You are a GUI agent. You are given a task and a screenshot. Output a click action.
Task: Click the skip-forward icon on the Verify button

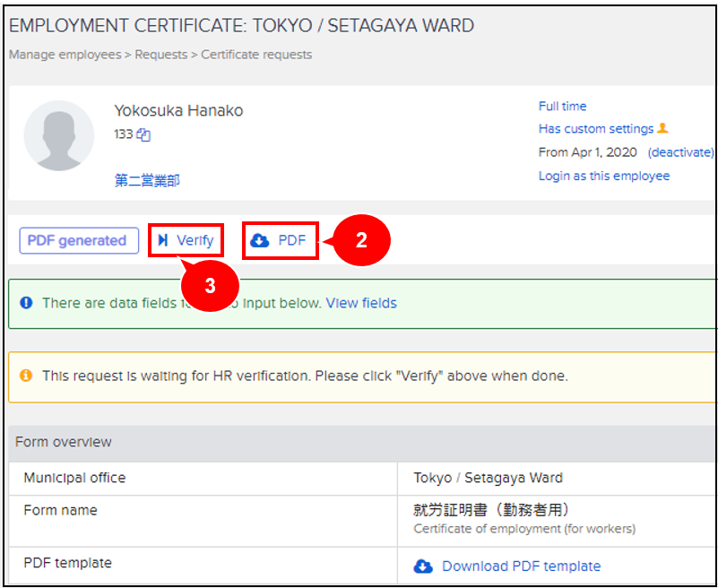pyautogui.click(x=163, y=240)
